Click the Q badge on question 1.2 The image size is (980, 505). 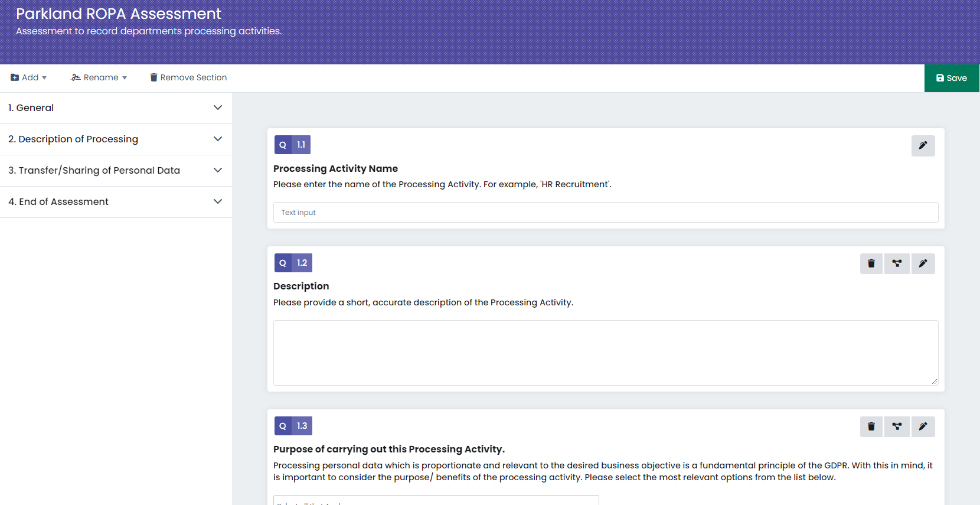283,263
